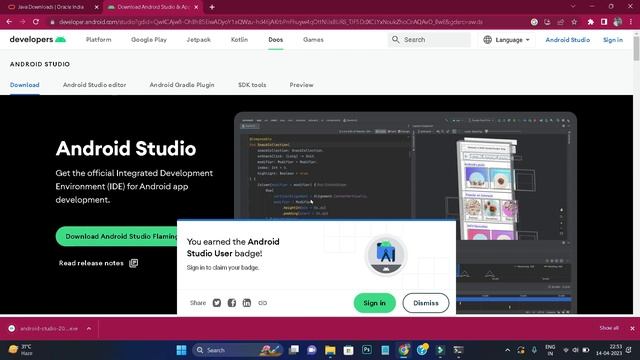Open the Docs menu item
Screen dimensions: 640x360
click(276, 40)
